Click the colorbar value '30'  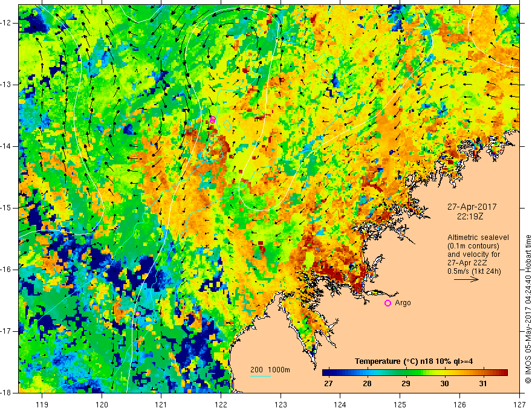(x=444, y=384)
